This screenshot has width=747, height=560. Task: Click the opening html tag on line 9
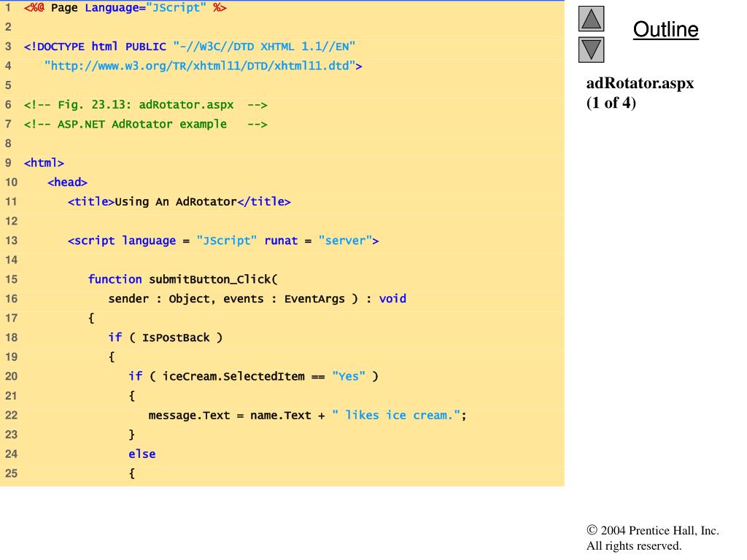pyautogui.click(x=44, y=163)
